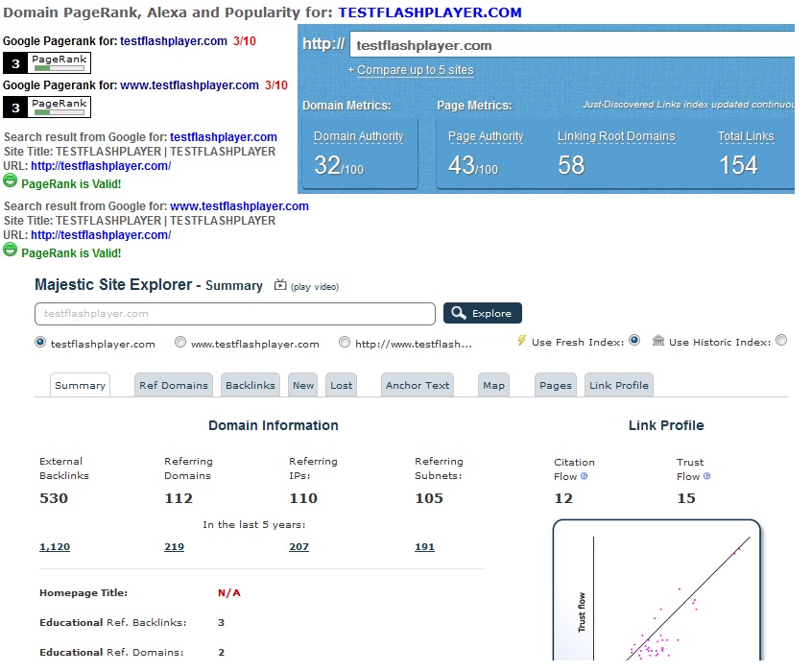Image resolution: width=812 pixels, height=672 pixels.
Task: Click Educational Ref. Backlinks value 3
Action: [221, 622]
